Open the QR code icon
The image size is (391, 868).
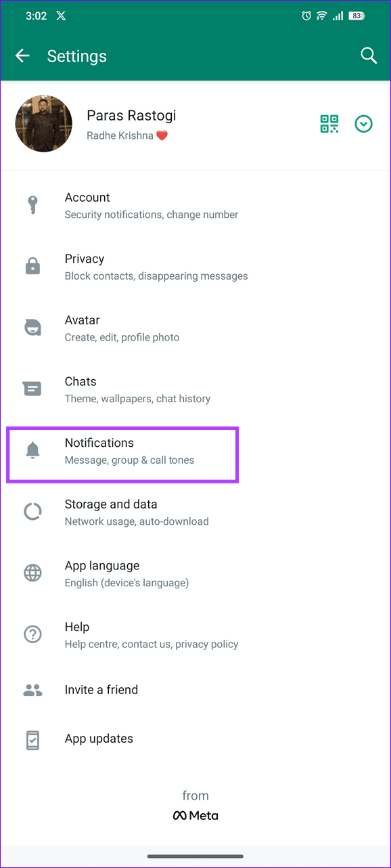coord(329,124)
